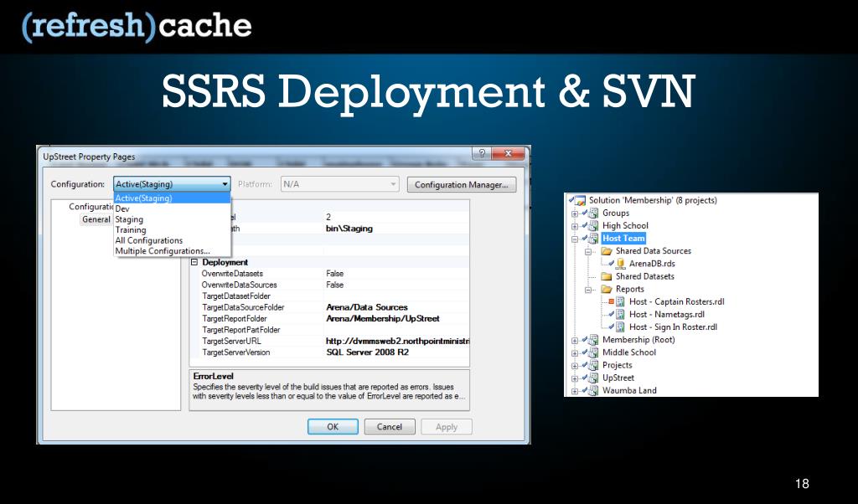Click the Reports folder icon

coord(607,289)
